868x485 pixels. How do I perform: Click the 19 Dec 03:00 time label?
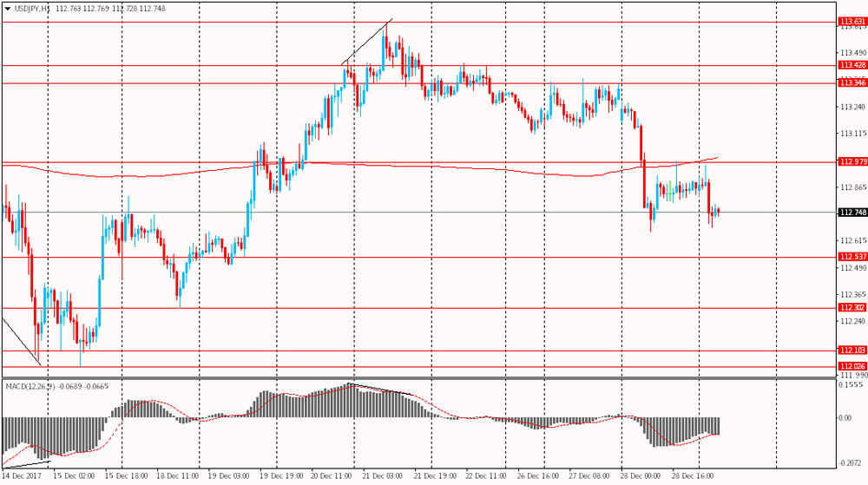(x=229, y=476)
